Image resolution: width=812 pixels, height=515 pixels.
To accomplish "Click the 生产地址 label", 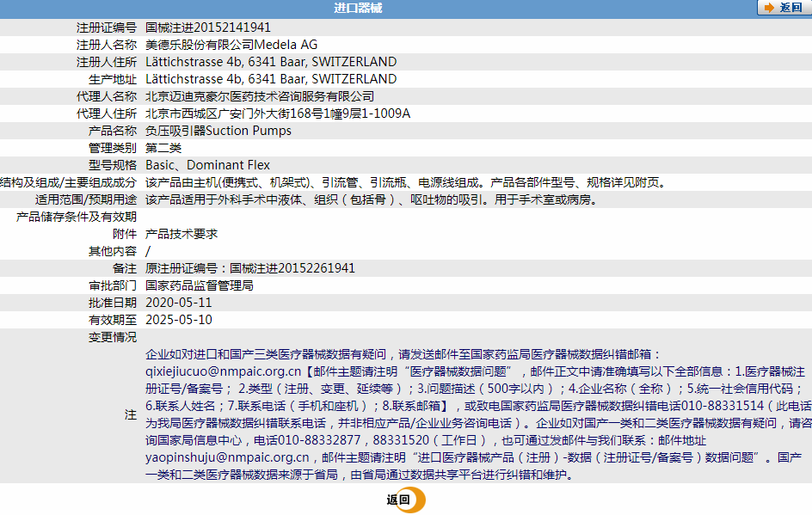I will (113, 80).
